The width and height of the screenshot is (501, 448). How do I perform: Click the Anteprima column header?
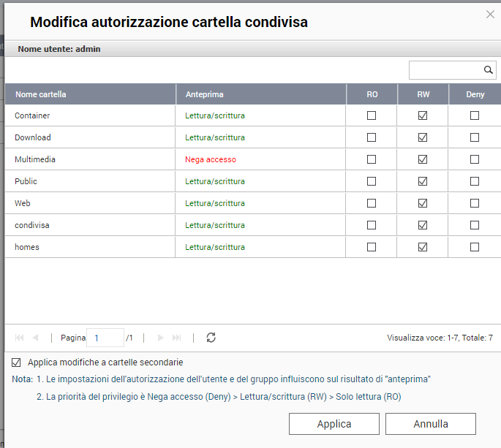205,94
